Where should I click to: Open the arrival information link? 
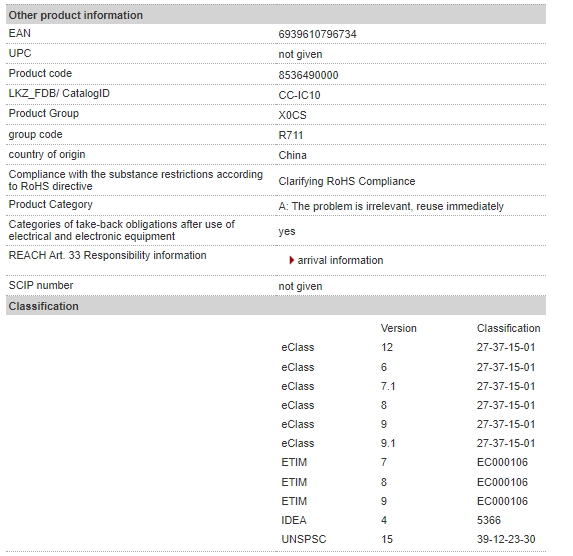(x=340, y=260)
